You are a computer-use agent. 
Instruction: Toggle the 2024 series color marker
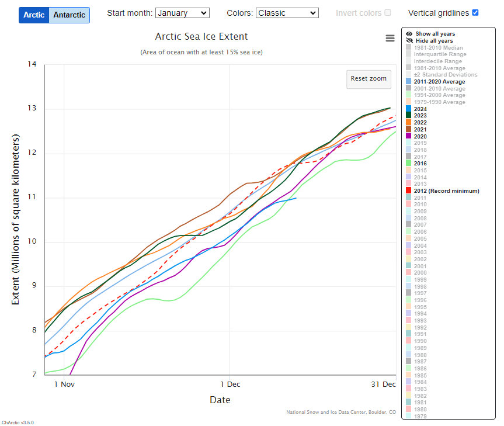point(409,109)
